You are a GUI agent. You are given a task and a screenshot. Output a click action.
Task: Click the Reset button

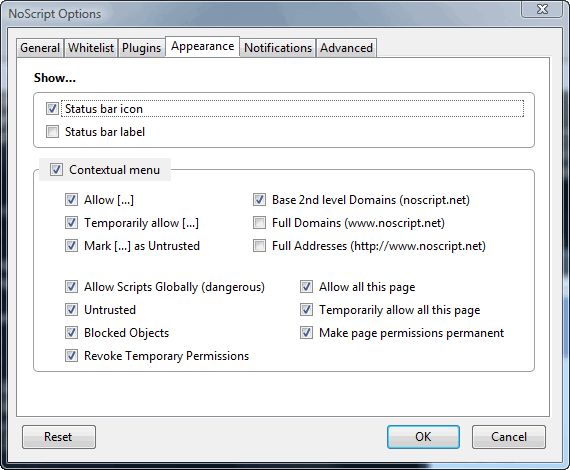[x=59, y=437]
